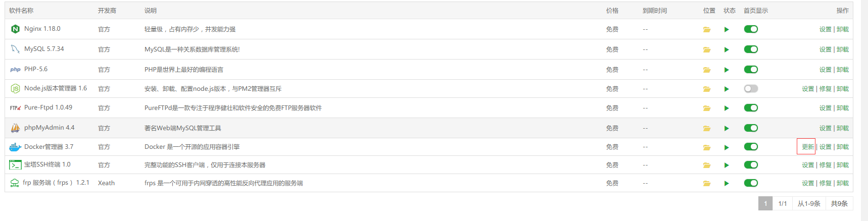This screenshot has height=221, width=868.
Task: Click the Pure-Ftpd status play icon
Action: 727,108
